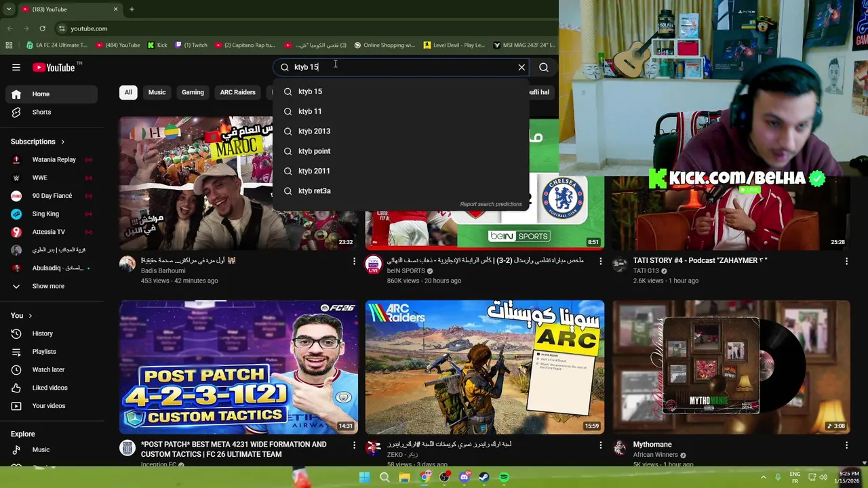Screen dimensions: 868x488
Task: Open Windows taskbar search
Action: pos(384,477)
